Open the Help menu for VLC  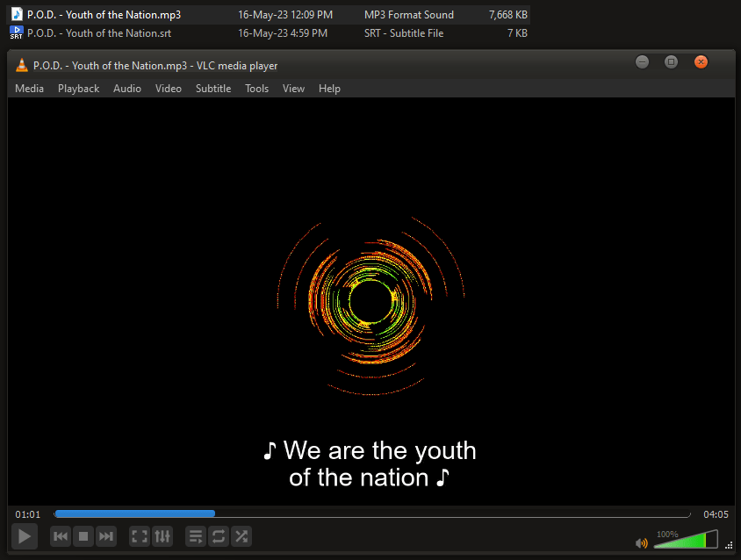click(329, 88)
